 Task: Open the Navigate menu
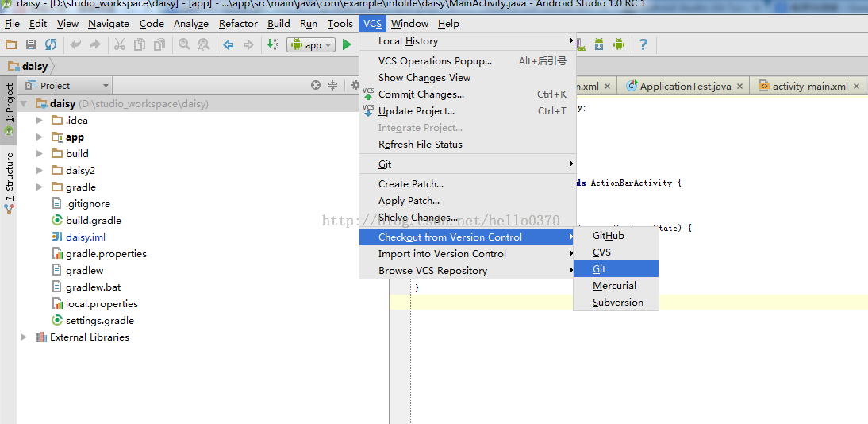point(109,24)
